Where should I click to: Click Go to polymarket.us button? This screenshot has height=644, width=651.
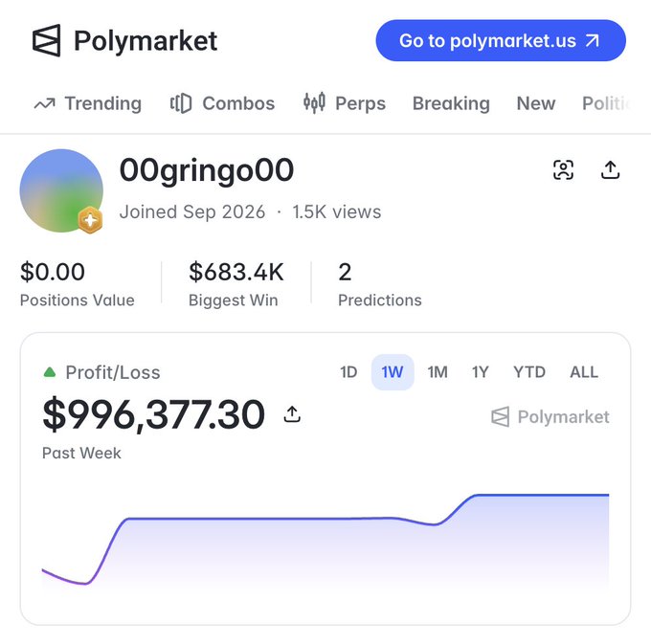click(501, 40)
